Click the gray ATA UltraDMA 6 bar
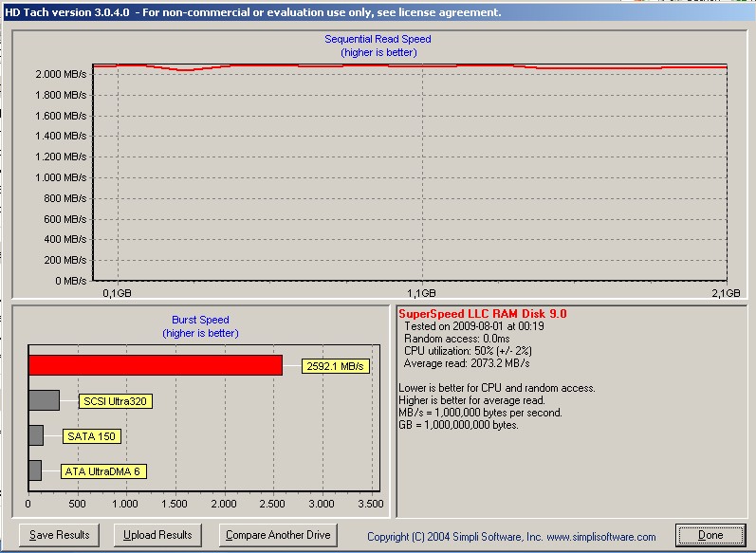 point(35,470)
